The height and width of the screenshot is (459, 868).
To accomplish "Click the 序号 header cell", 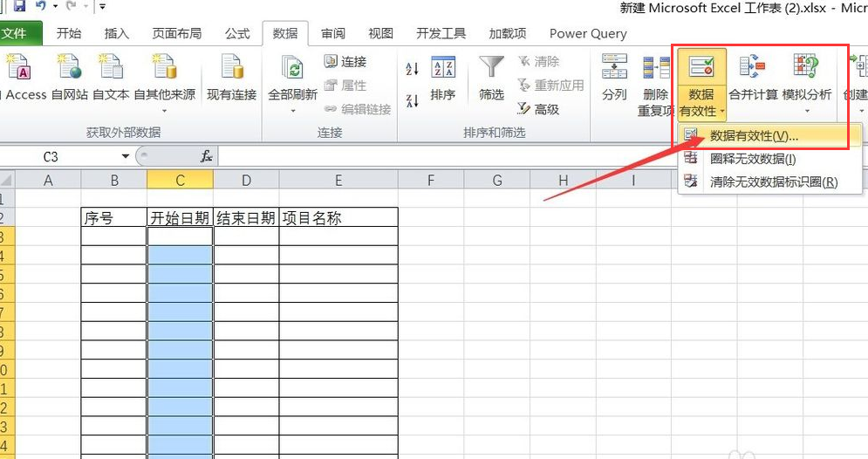I will [114, 217].
